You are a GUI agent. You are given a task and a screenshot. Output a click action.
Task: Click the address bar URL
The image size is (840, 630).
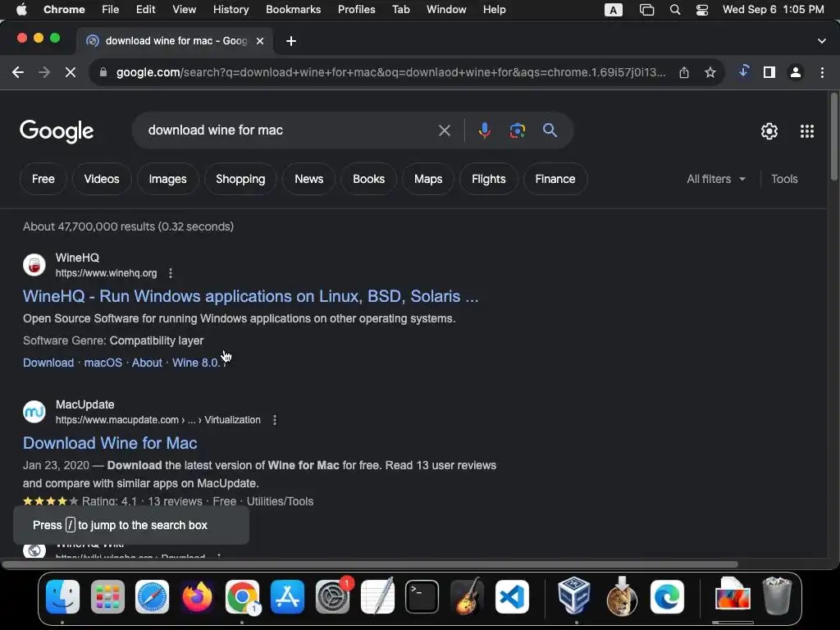[x=391, y=72]
